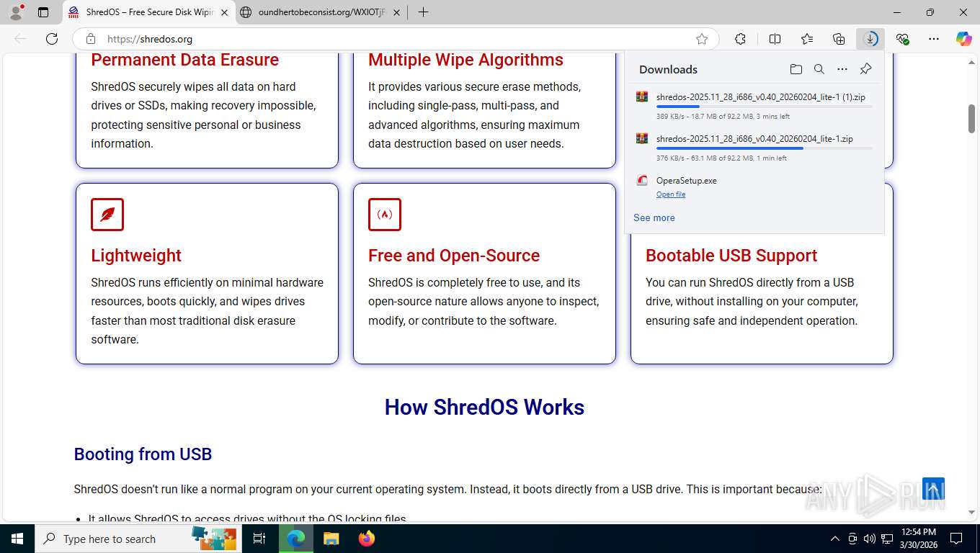Open the Favorites list icon
Viewport: 980px width, 553px height.
pyautogui.click(x=807, y=39)
